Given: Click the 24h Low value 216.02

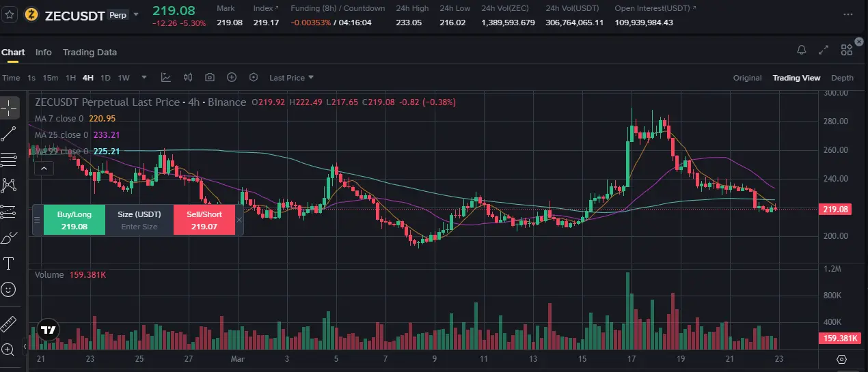Looking at the screenshot, I should [x=452, y=23].
